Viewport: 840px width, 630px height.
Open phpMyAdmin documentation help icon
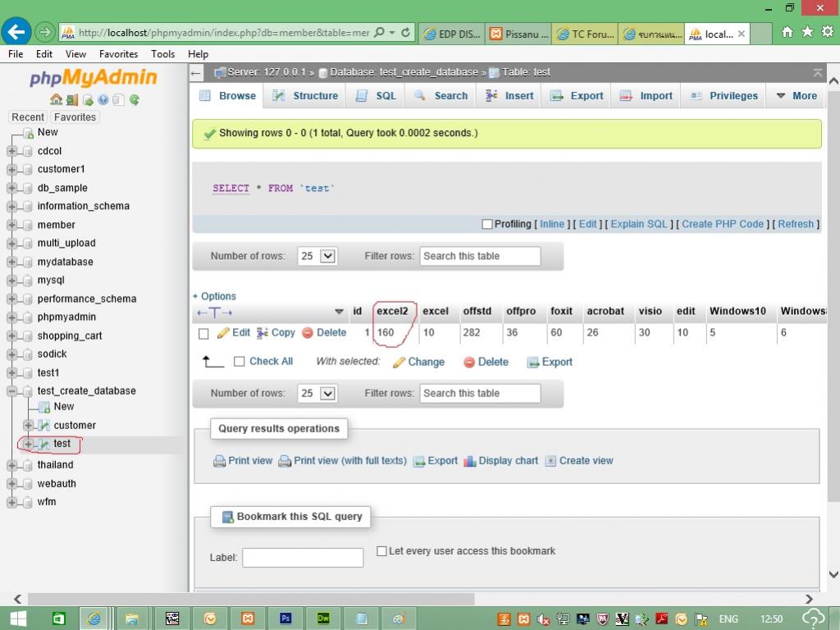(x=103, y=99)
